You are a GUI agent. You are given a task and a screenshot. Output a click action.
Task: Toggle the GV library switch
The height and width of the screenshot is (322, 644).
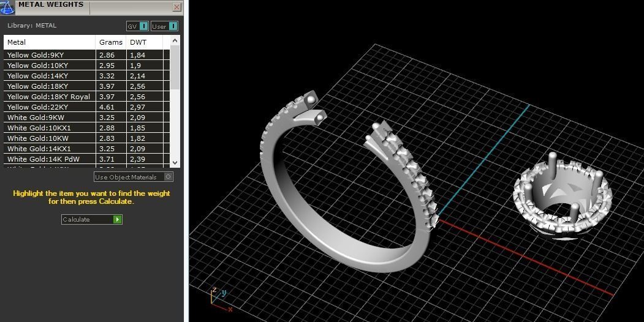tap(138, 26)
